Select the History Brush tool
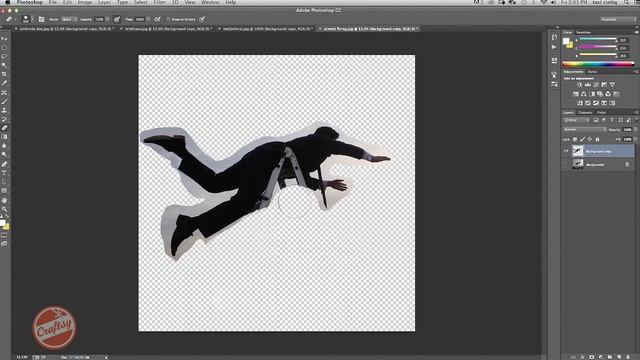This screenshot has width=640, height=360. [4, 119]
